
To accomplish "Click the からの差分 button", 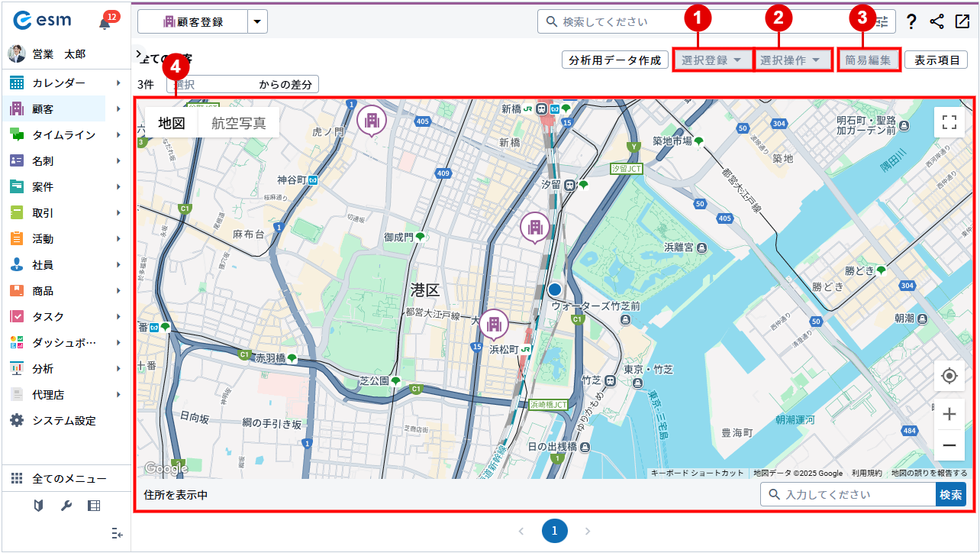I will click(285, 85).
